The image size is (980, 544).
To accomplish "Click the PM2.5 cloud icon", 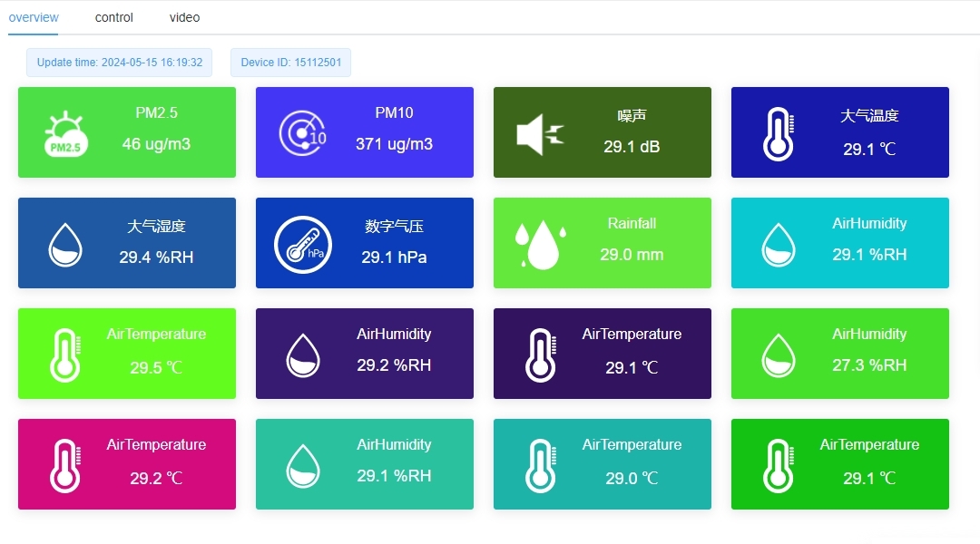I will [x=64, y=131].
